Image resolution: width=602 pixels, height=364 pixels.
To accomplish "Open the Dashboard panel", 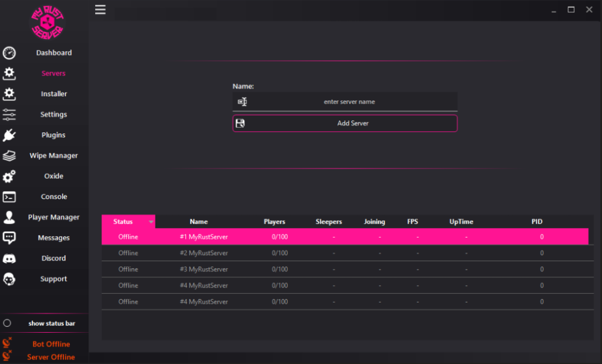I will pos(54,53).
